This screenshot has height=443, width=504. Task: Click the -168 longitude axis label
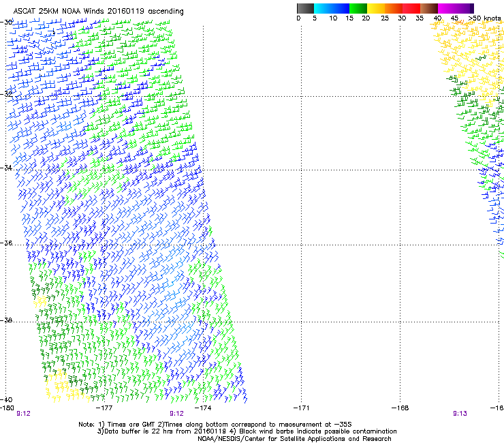pos(400,408)
